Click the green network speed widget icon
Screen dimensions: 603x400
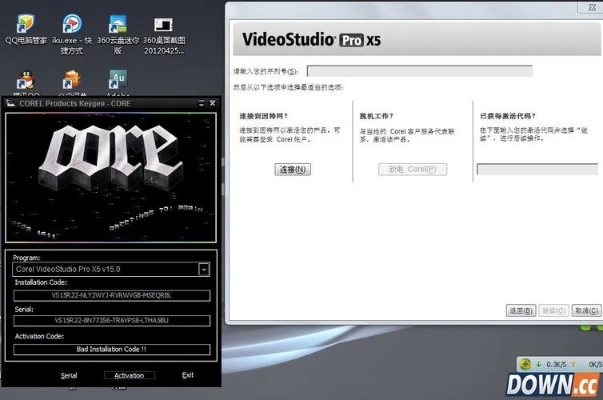[525, 364]
